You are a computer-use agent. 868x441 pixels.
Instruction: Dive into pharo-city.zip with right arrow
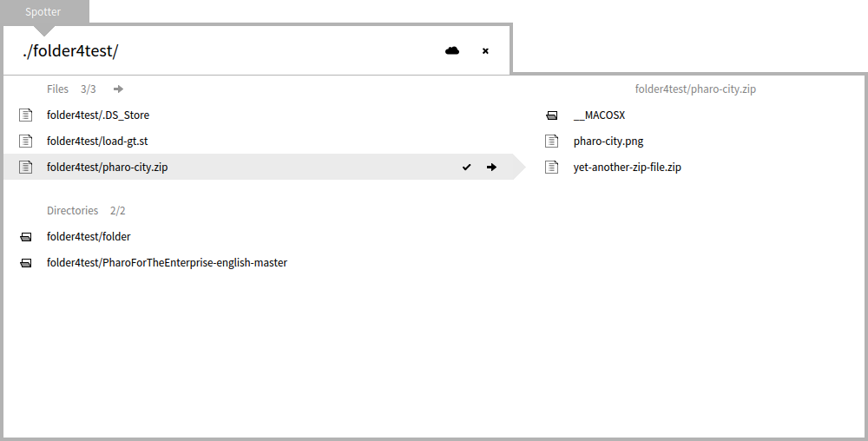tap(491, 167)
